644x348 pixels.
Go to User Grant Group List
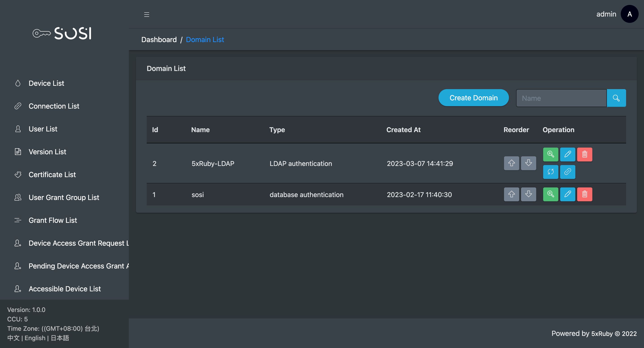click(x=64, y=197)
